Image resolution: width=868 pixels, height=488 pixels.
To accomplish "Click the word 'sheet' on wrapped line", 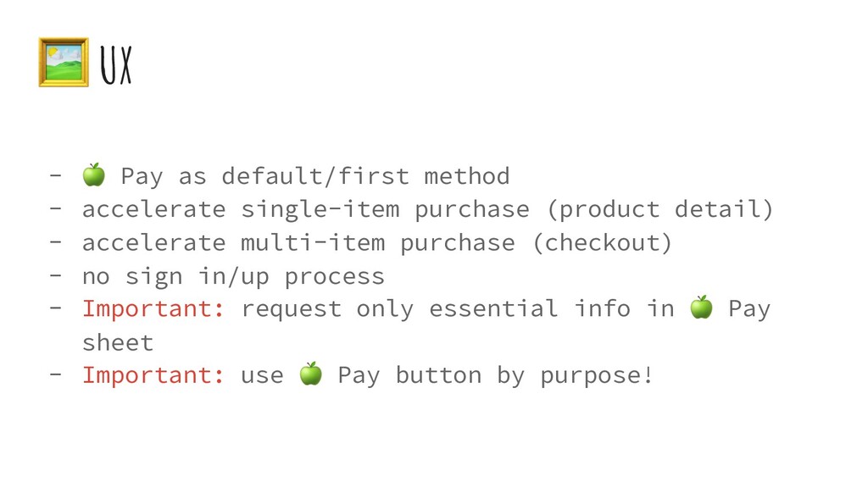I will [118, 342].
